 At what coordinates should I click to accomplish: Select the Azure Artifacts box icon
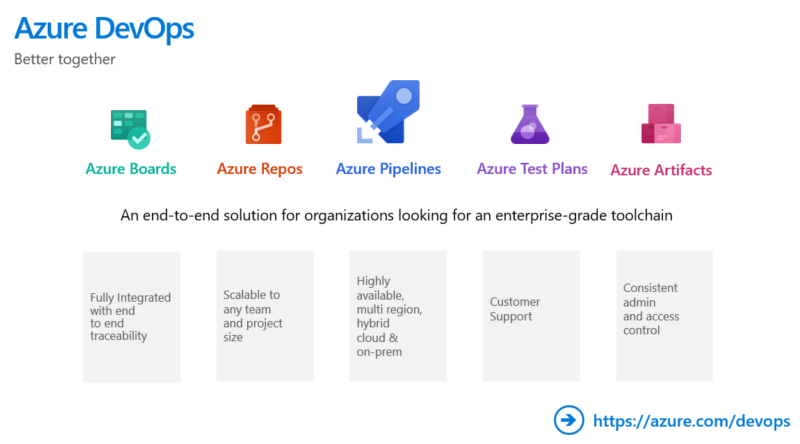coord(661,124)
